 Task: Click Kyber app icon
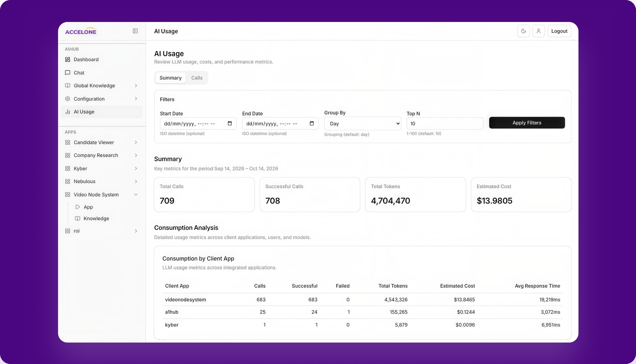[x=67, y=168]
